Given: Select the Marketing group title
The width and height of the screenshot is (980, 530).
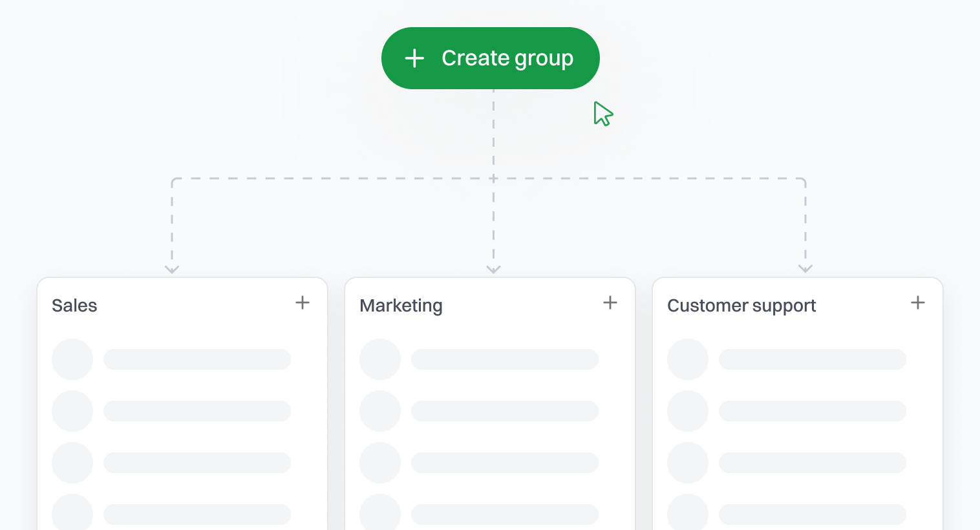Looking at the screenshot, I should pyautogui.click(x=401, y=306).
